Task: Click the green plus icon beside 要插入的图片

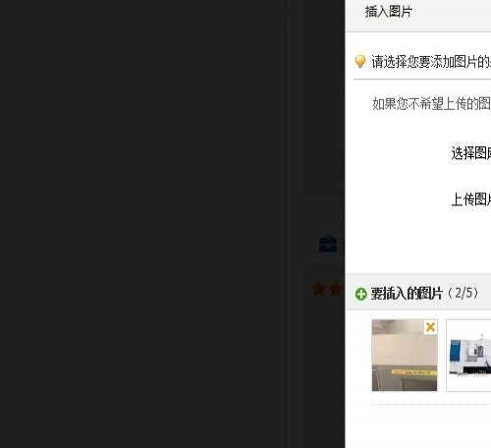Action: (x=361, y=294)
